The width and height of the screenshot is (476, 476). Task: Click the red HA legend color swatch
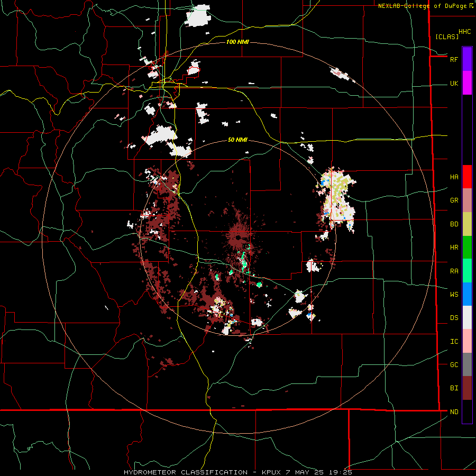467,177
